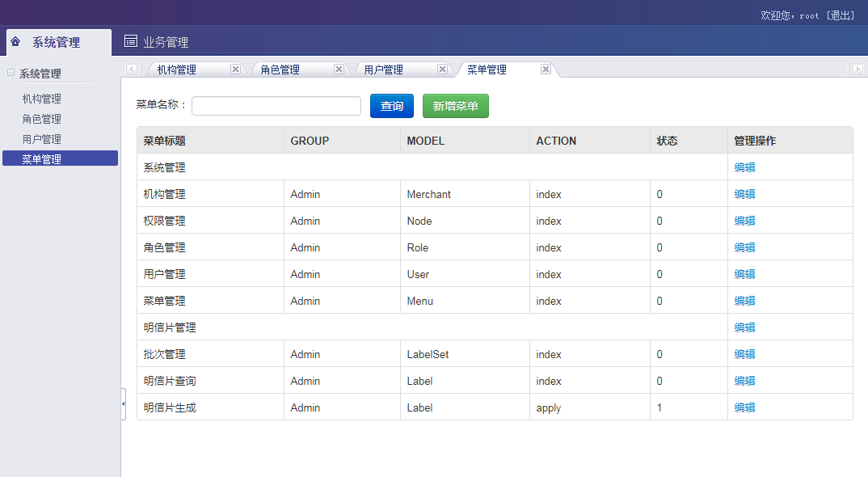
Task: Click 退出 to log out
Action: [841, 15]
